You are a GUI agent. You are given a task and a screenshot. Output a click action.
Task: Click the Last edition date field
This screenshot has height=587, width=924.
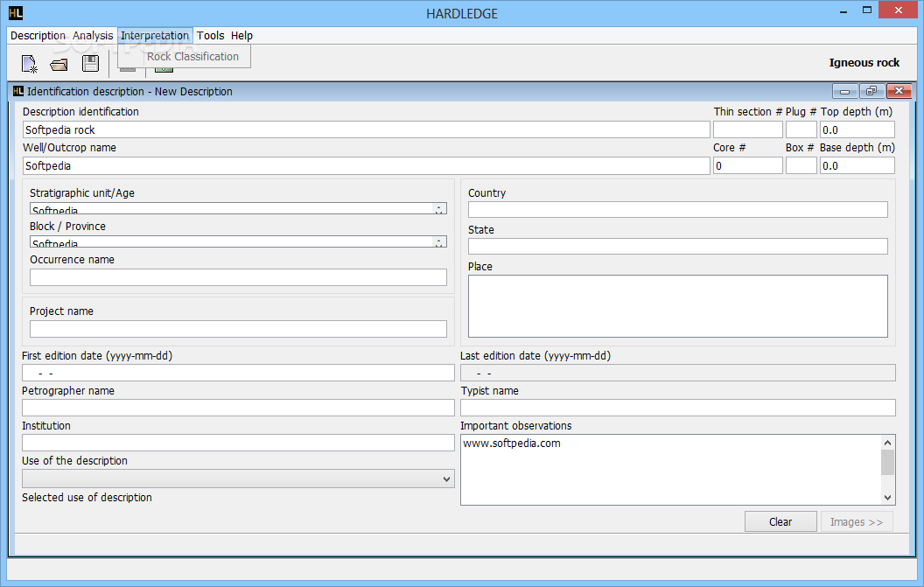click(677, 373)
